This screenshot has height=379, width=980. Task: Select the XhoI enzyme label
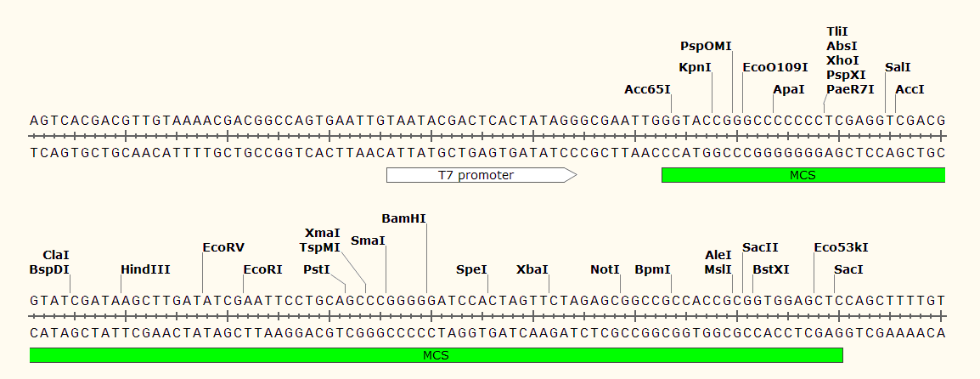pos(842,60)
